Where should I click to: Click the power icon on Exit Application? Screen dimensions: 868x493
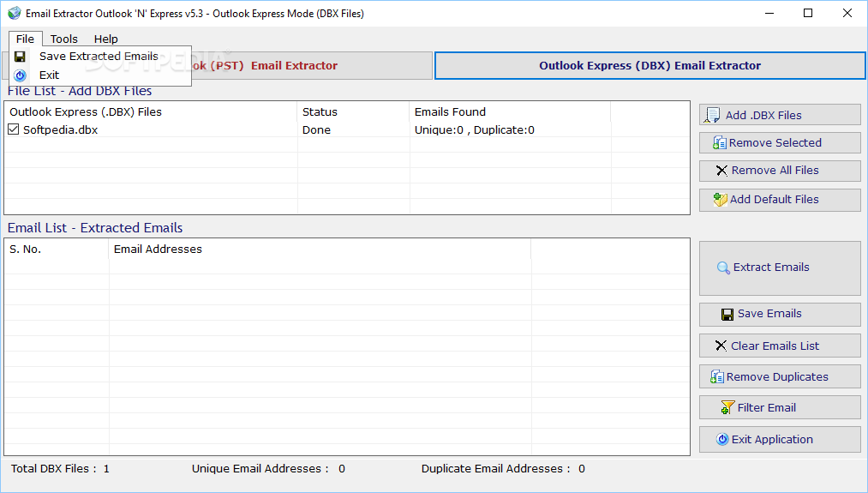click(x=722, y=439)
